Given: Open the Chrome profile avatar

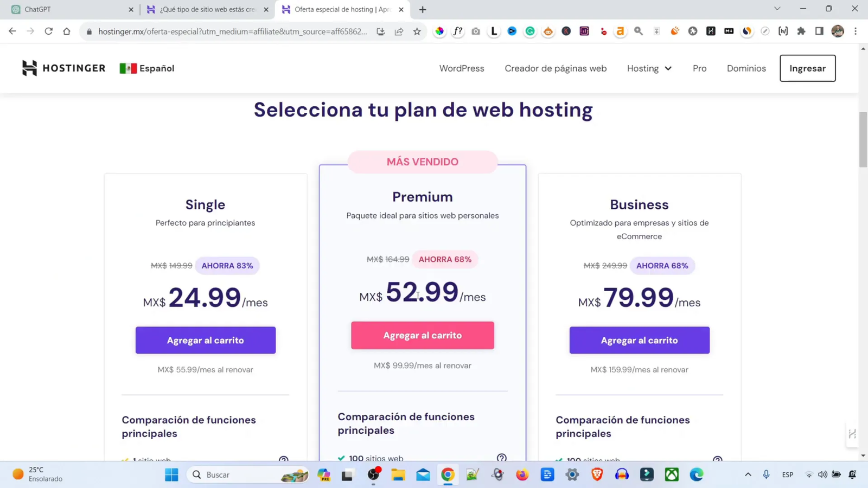Looking at the screenshot, I should pyautogui.click(x=838, y=31).
